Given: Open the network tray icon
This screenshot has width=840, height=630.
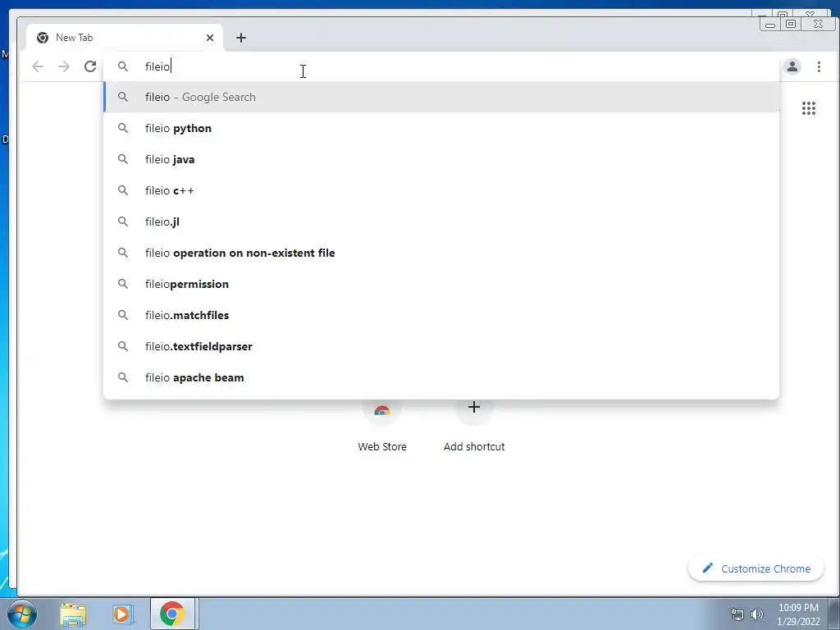Looking at the screenshot, I should pos(737,614).
